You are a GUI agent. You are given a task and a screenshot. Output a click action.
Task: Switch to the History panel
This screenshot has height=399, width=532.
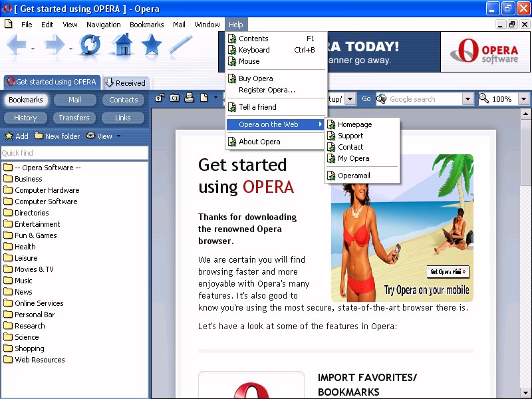click(25, 118)
